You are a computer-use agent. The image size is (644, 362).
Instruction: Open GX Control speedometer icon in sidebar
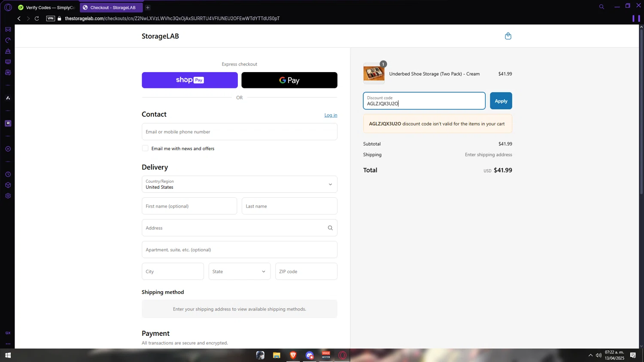[8, 40]
